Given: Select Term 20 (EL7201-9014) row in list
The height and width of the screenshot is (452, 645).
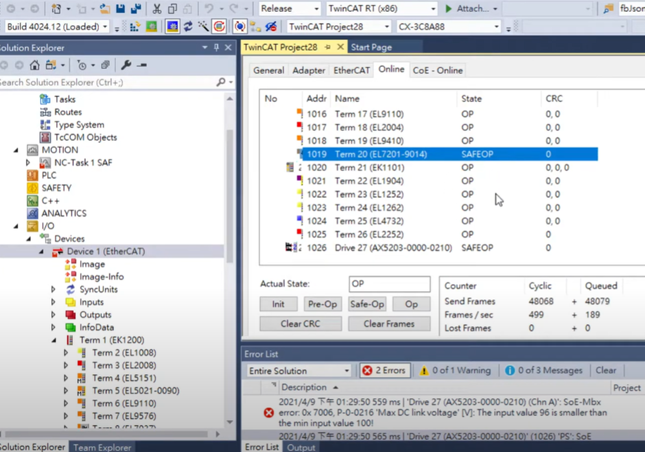Looking at the screenshot, I should [379, 154].
